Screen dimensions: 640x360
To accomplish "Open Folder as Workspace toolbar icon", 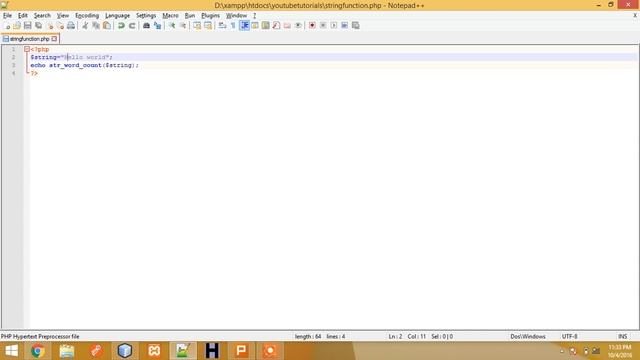I will (x=287, y=25).
